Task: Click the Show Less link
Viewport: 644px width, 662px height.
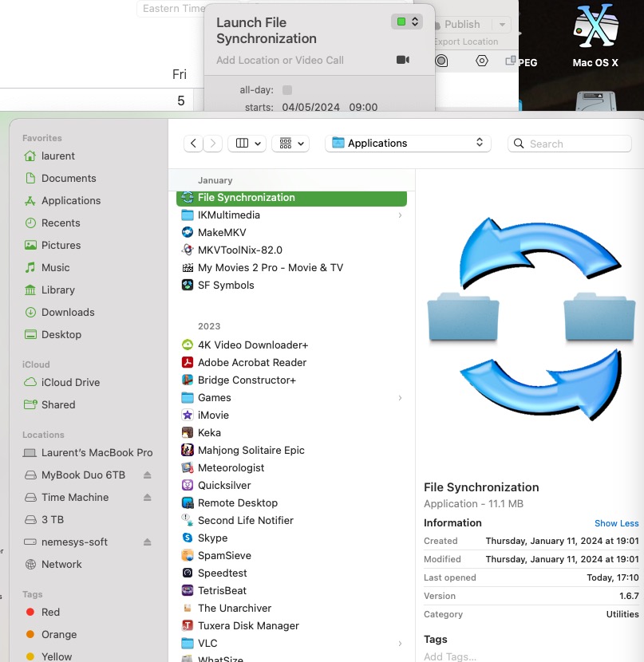Action: [616, 523]
